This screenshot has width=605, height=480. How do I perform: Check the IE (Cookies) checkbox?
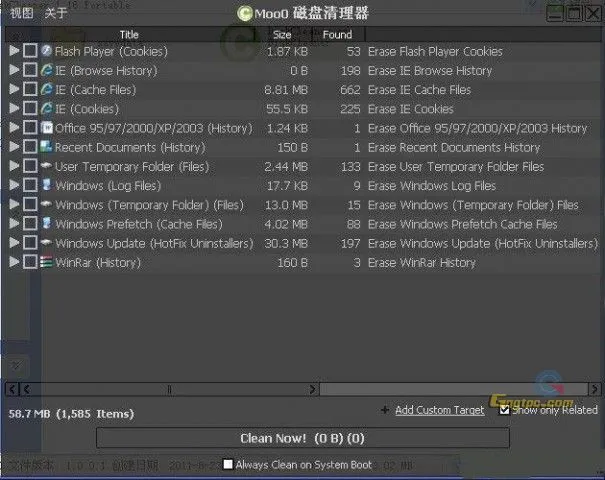pyautogui.click(x=30, y=109)
